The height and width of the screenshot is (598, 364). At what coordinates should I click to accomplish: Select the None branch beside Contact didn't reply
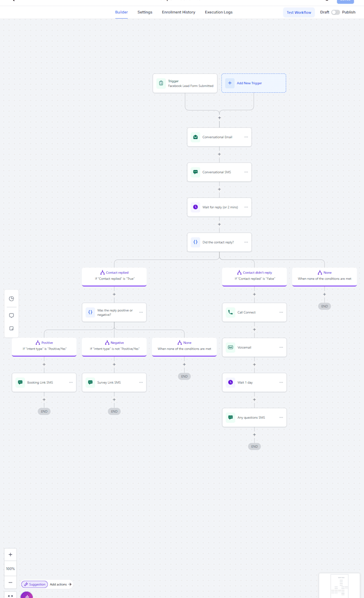(324, 277)
